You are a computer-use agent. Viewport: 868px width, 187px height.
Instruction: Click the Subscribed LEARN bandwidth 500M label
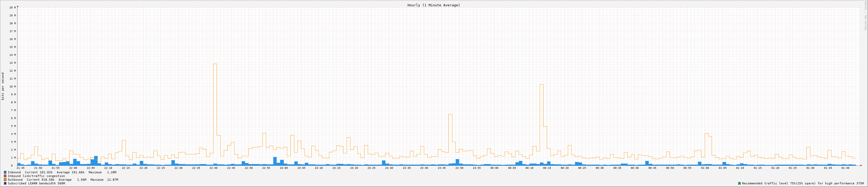[36, 183]
